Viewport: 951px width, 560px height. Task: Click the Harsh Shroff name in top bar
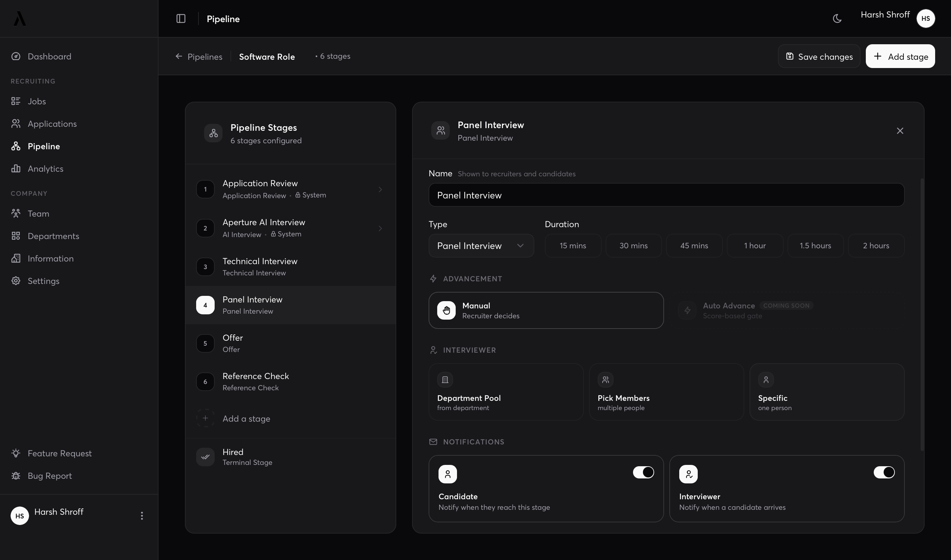click(x=885, y=14)
